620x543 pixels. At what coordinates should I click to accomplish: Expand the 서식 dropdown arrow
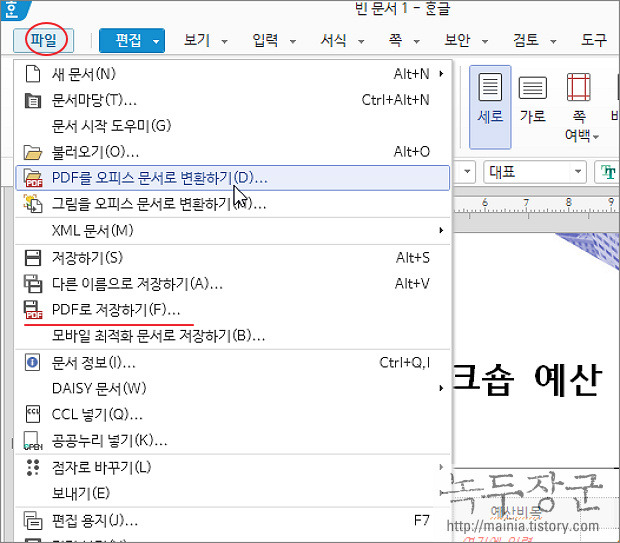click(361, 41)
